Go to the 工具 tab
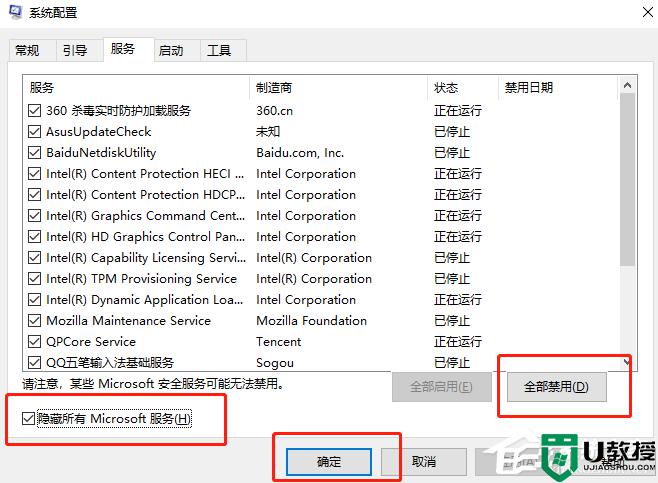The height and width of the screenshot is (483, 658). coord(219,50)
